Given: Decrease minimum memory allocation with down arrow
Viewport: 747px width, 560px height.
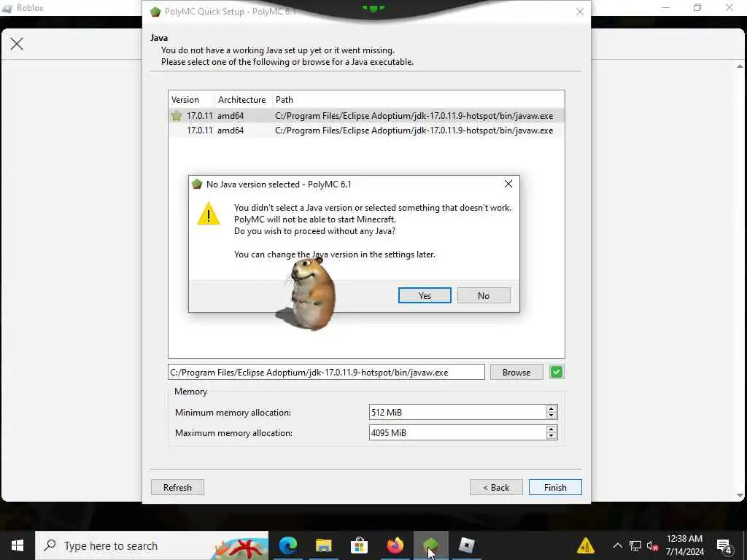Looking at the screenshot, I should pos(551,416).
